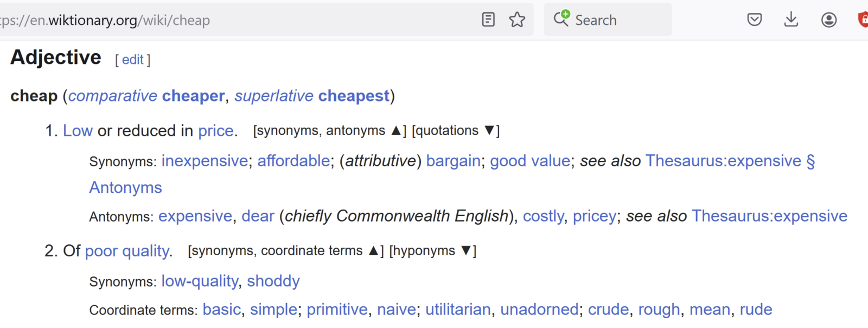The image size is (868, 328).
Task: Toggle Reader View icon in address bar
Action: tap(488, 20)
